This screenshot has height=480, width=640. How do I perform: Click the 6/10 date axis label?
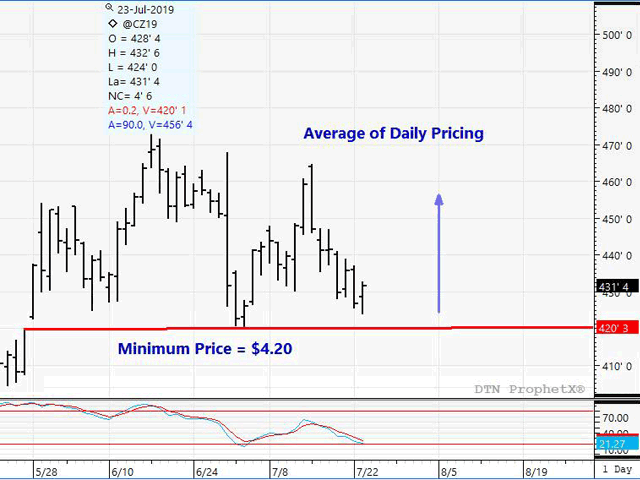point(122,472)
